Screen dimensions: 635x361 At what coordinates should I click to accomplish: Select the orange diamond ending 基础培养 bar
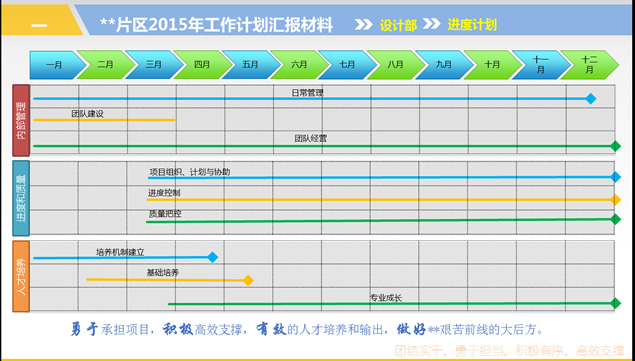[248, 280]
